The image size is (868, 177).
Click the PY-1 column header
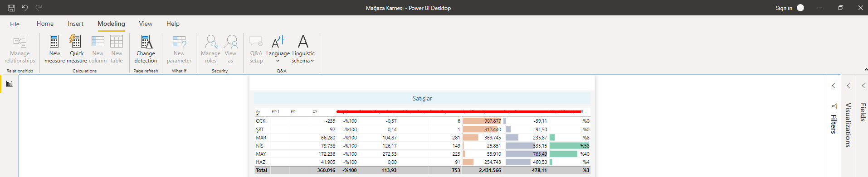pyautogui.click(x=276, y=111)
